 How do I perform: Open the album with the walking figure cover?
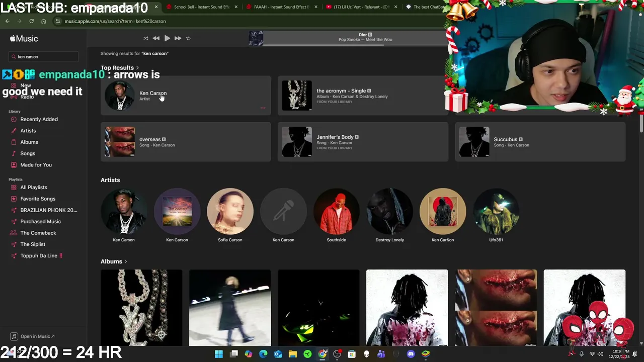(x=230, y=308)
